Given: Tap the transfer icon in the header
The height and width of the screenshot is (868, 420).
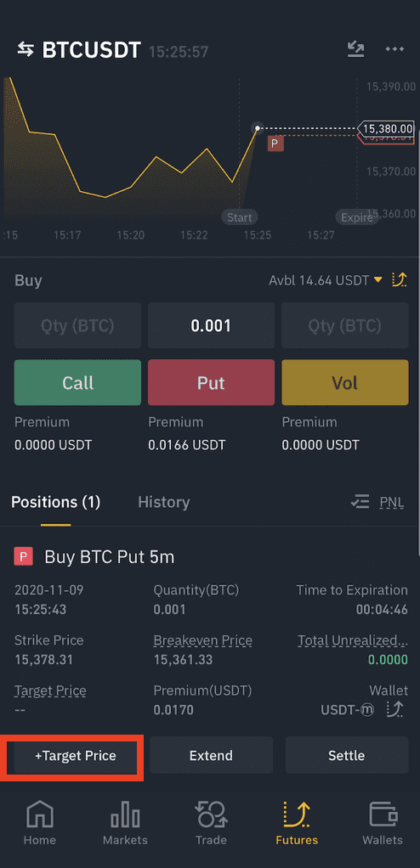Looking at the screenshot, I should click(355, 49).
